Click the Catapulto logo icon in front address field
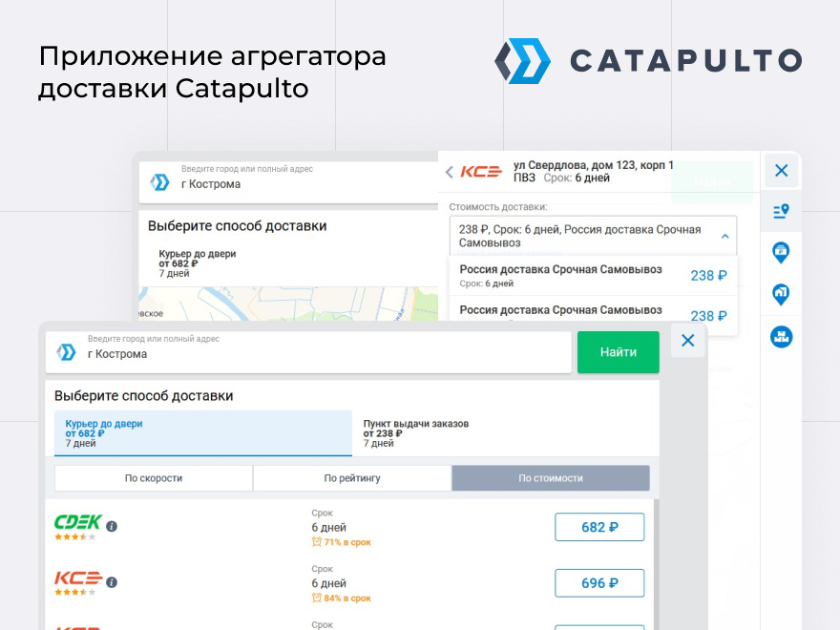840x630 pixels. (x=67, y=352)
